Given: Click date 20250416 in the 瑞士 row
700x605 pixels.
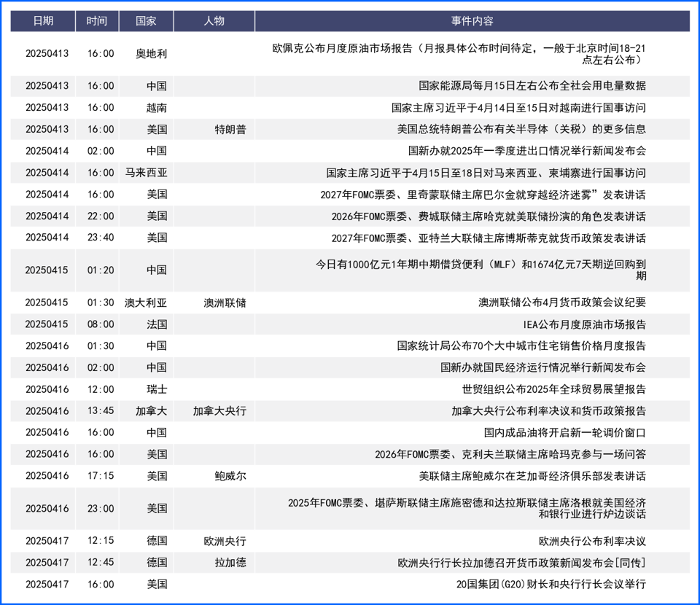Looking at the screenshot, I should pos(47,389).
